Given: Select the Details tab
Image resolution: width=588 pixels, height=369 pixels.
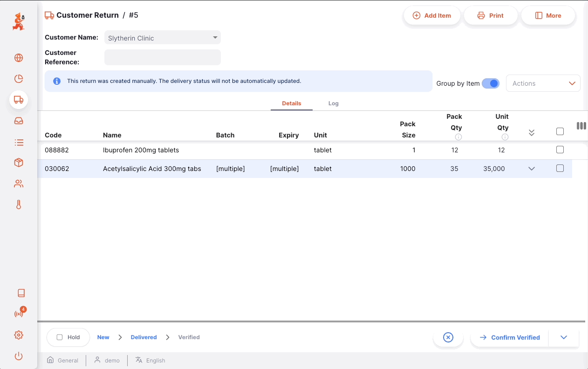Looking at the screenshot, I should coord(292,103).
